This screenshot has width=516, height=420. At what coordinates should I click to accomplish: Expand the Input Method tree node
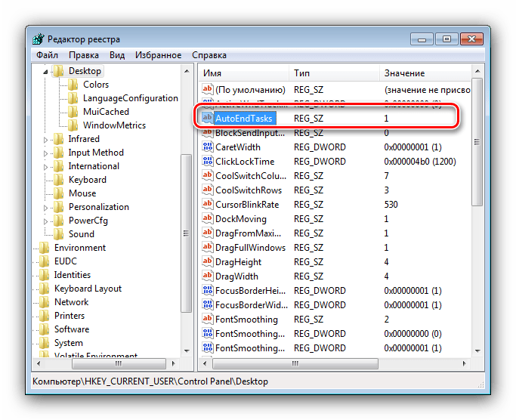coord(46,153)
